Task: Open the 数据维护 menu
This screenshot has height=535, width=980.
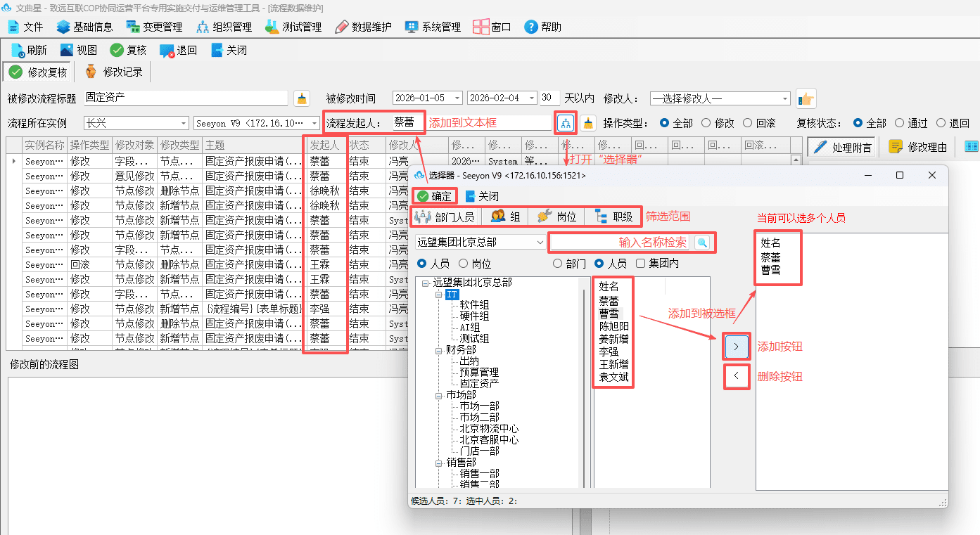Action: (x=363, y=27)
